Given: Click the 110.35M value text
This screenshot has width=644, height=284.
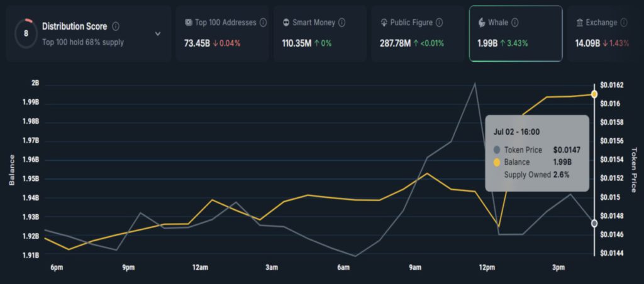Looking at the screenshot, I should point(297,43).
